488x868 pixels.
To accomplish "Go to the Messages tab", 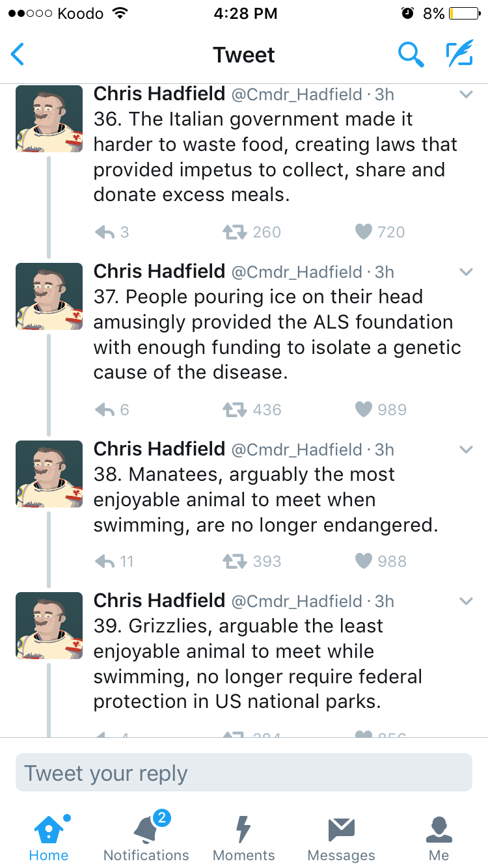I will click(342, 838).
